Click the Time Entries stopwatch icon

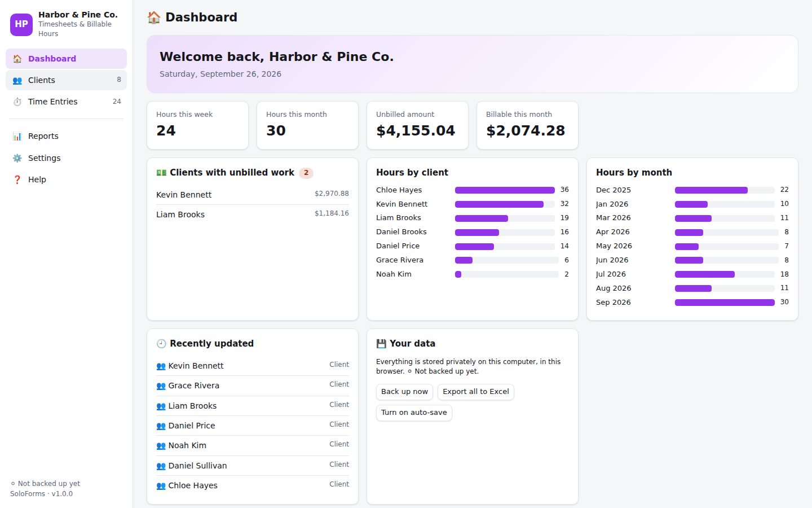point(17,102)
